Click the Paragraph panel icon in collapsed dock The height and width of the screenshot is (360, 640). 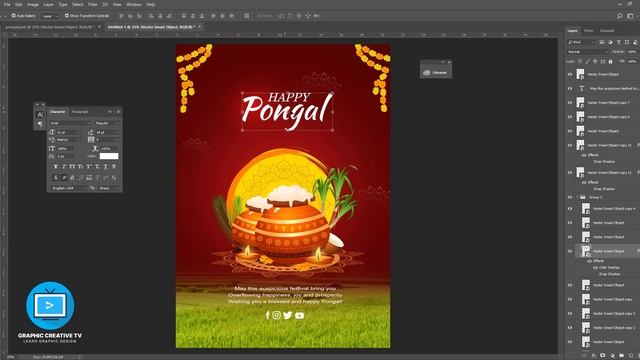[x=40, y=124]
